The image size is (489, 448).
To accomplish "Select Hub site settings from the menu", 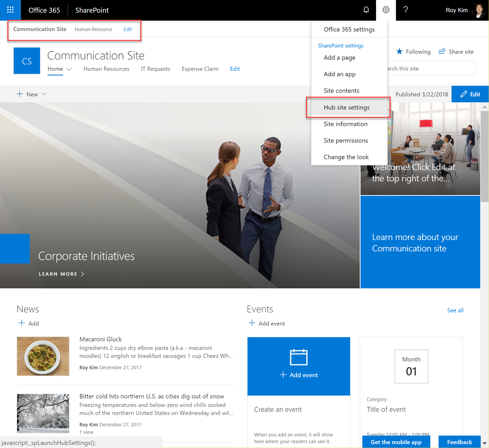I will point(346,107).
